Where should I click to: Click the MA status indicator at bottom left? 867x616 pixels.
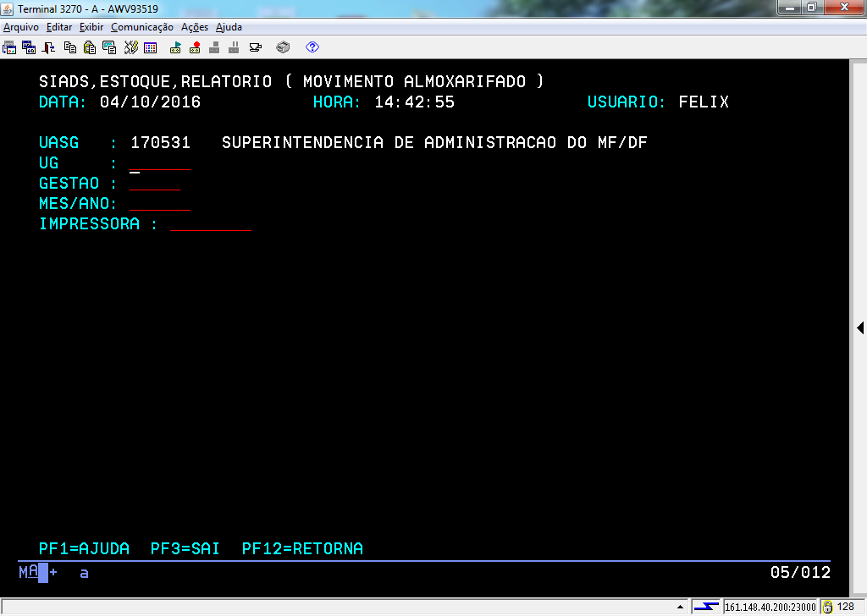(29, 572)
